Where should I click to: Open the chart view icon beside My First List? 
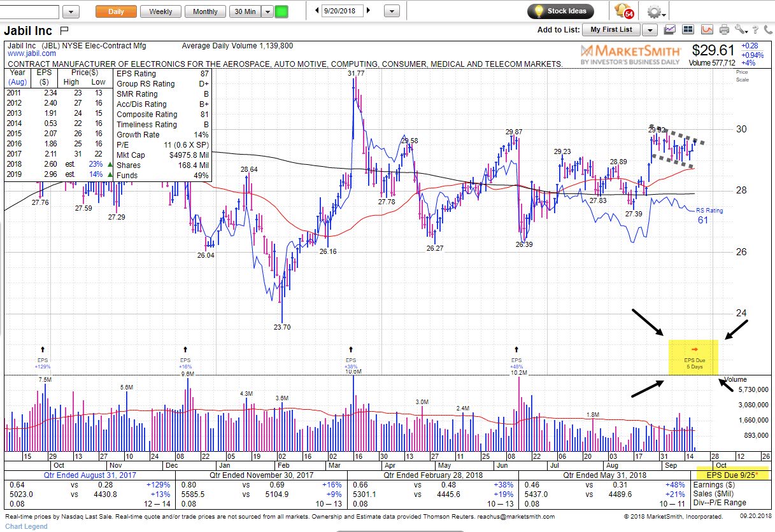point(670,29)
